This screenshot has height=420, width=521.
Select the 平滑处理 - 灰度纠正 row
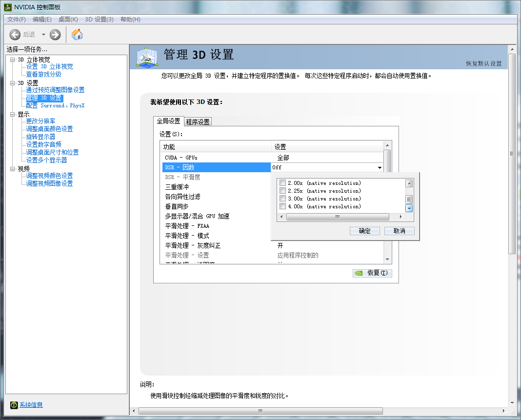click(x=273, y=245)
